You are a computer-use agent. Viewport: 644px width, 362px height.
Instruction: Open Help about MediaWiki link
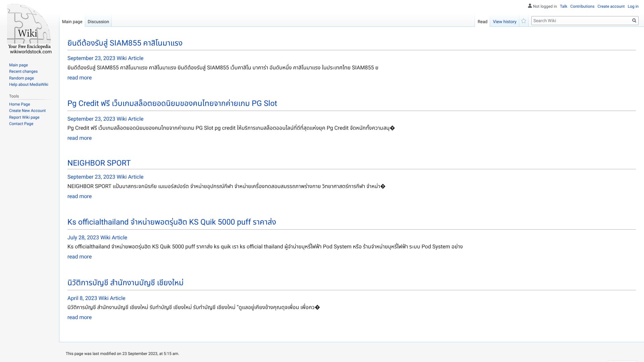coord(29,84)
